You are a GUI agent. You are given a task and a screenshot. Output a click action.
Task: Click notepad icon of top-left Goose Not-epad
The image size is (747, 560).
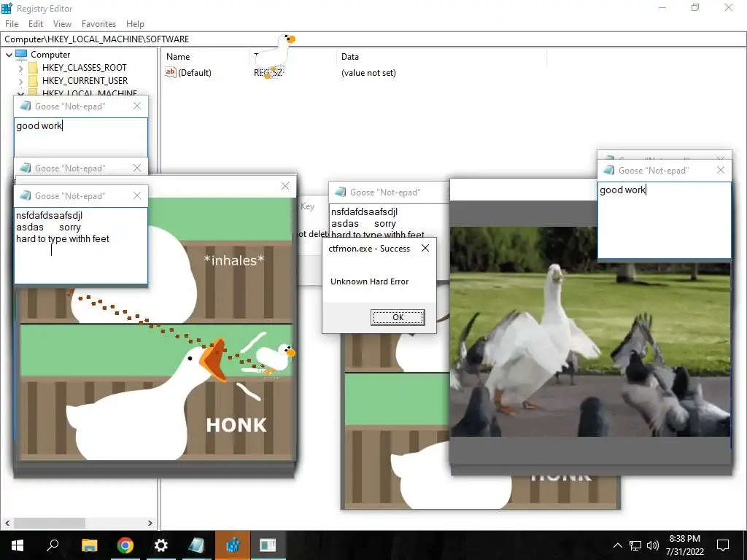[x=26, y=106]
